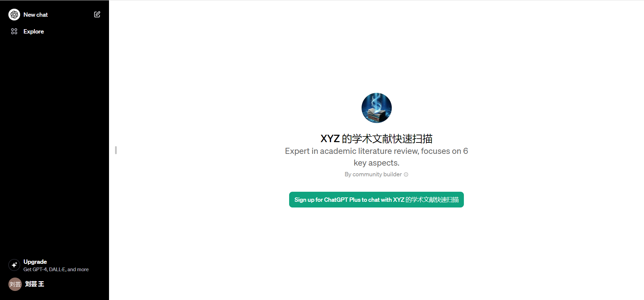Viewport: 644px width, 300px height.
Task: Select the Upgrade label in sidebar
Action: (x=35, y=262)
